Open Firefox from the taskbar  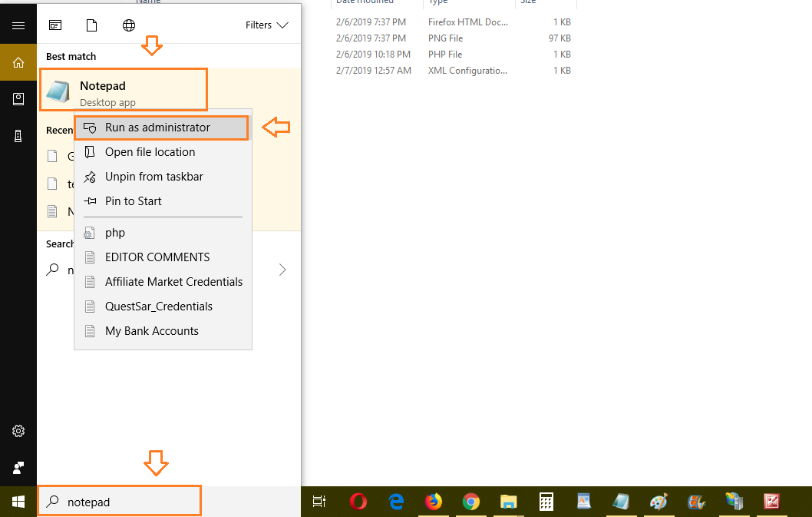tap(434, 502)
